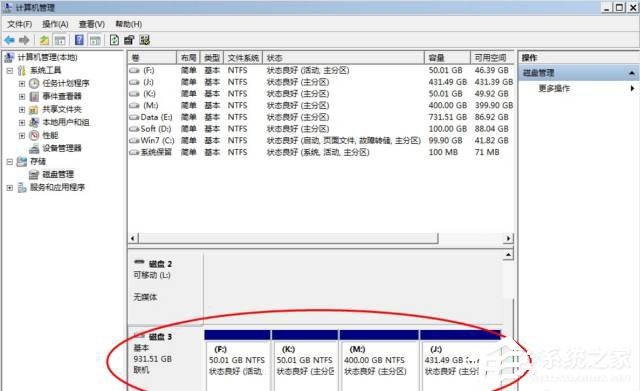Select 设备管理器 in the tree

point(62,148)
